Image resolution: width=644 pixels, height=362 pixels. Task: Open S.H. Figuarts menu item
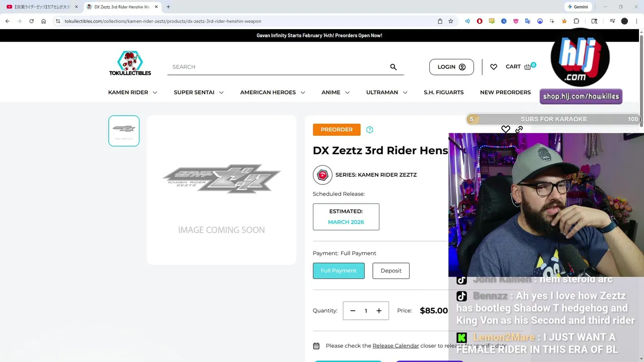(444, 93)
